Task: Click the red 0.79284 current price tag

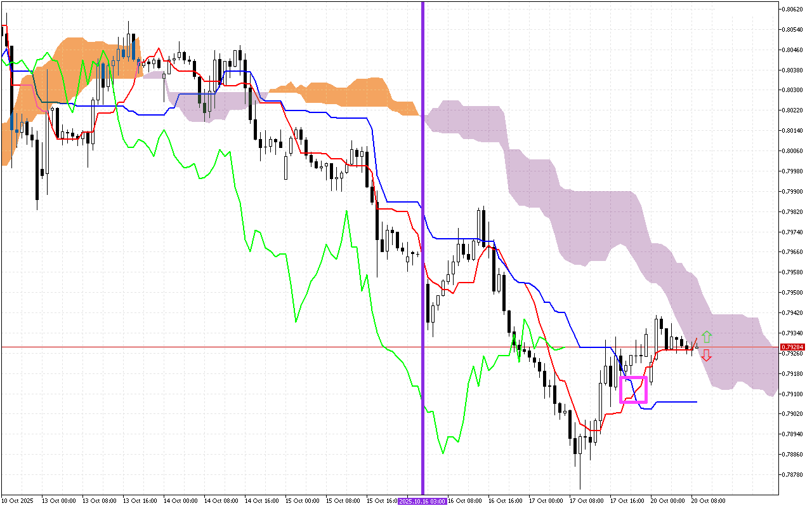Action: (792, 347)
